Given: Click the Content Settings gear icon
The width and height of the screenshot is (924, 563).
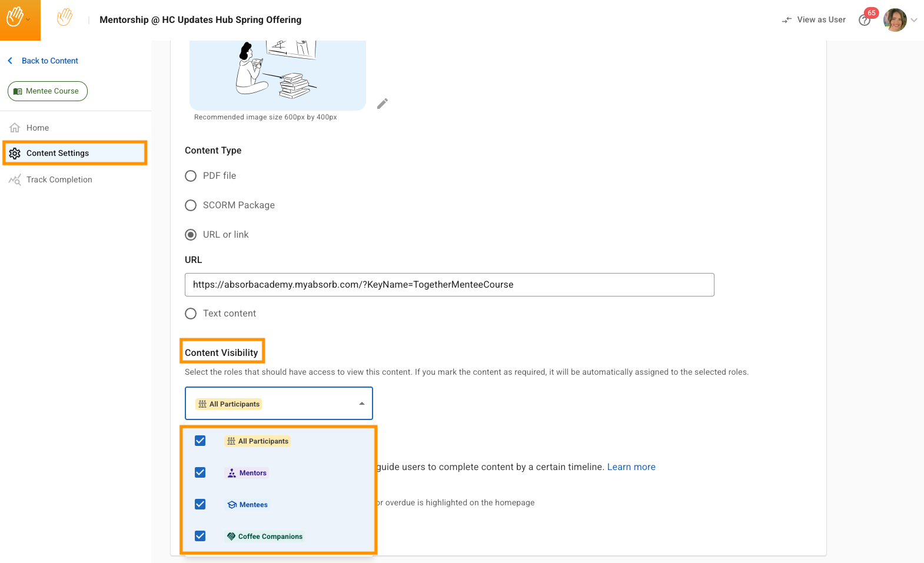Looking at the screenshot, I should tap(15, 153).
